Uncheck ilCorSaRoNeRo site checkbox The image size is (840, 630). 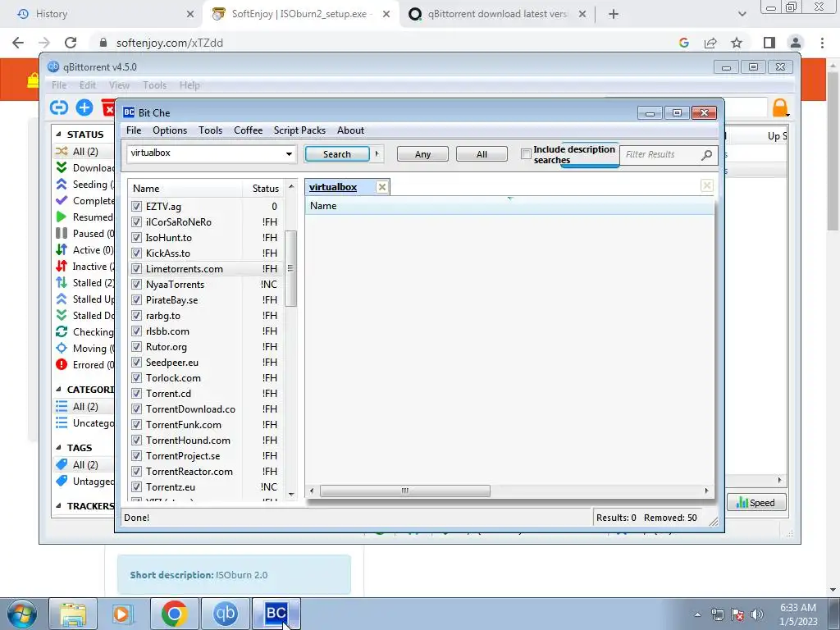point(137,221)
